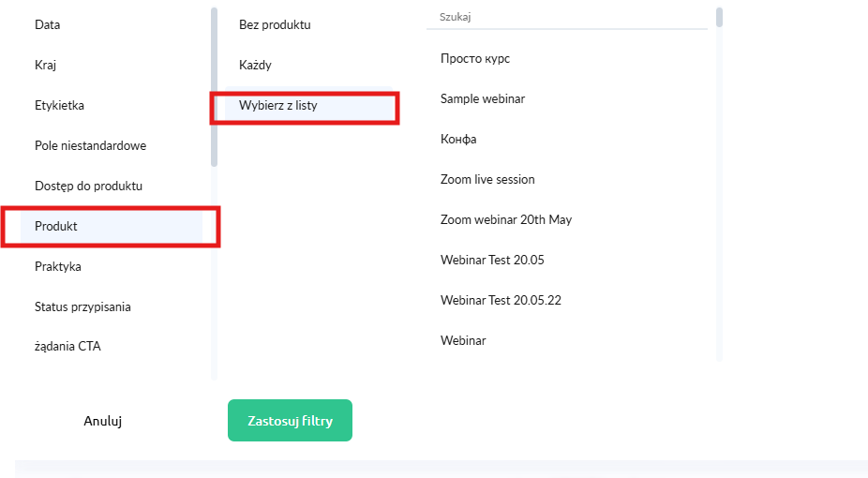Click the product list scrollbar
The image size is (868, 478).
(x=719, y=18)
